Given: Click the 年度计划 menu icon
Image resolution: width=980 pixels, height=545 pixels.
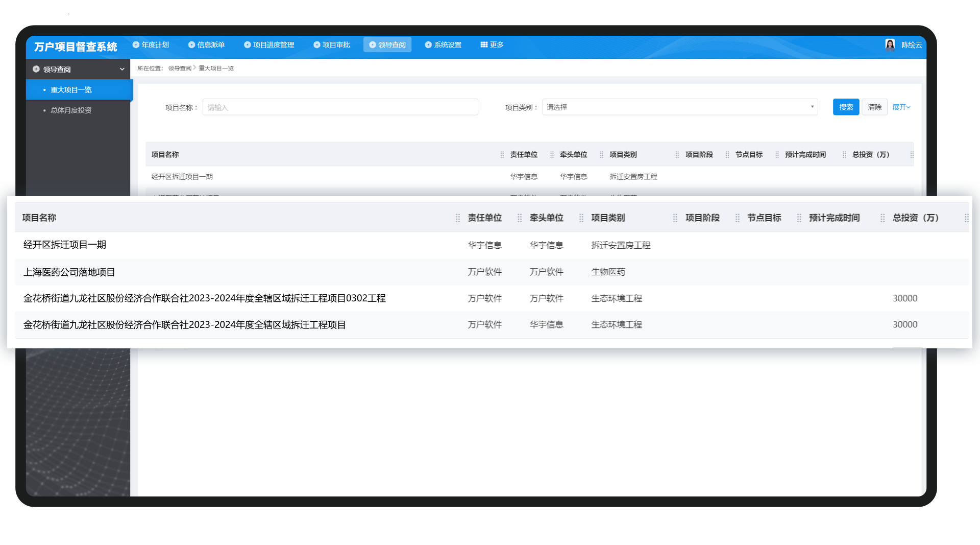Looking at the screenshot, I should click(x=136, y=45).
